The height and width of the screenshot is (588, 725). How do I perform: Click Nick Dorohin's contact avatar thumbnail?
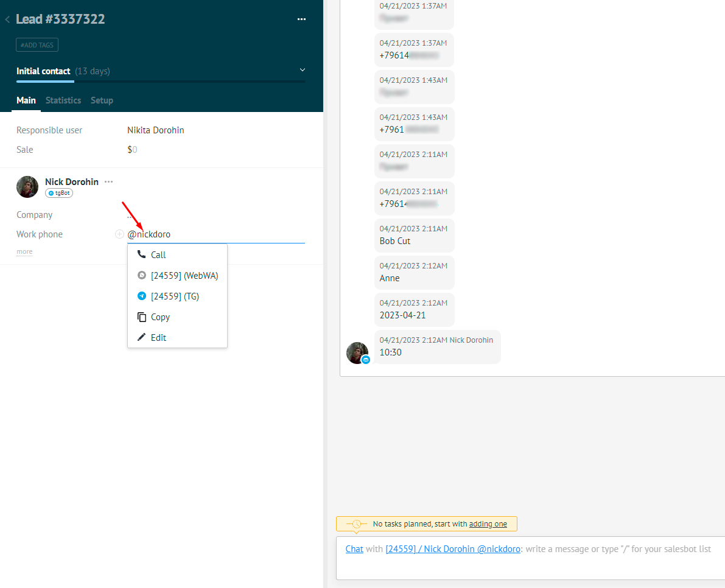27,187
